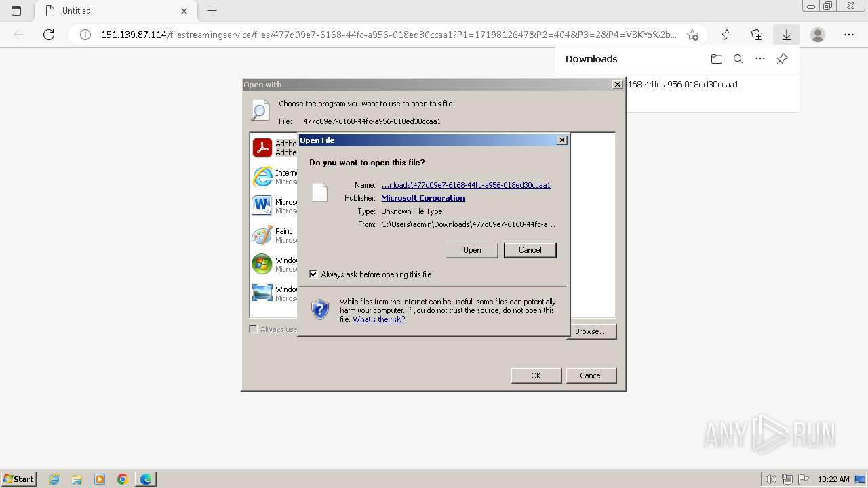Open browser Settings and more menu
The width and height of the screenshot is (868, 488).
point(849,35)
